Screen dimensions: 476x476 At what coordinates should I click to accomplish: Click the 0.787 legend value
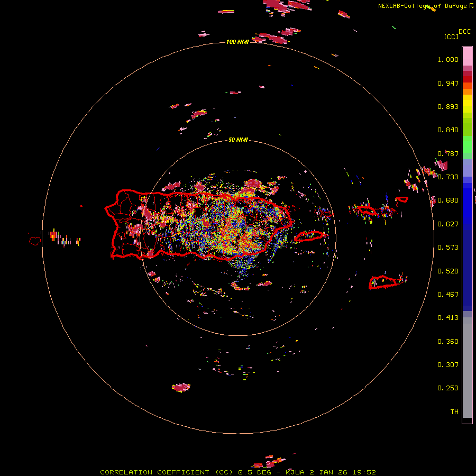point(448,153)
